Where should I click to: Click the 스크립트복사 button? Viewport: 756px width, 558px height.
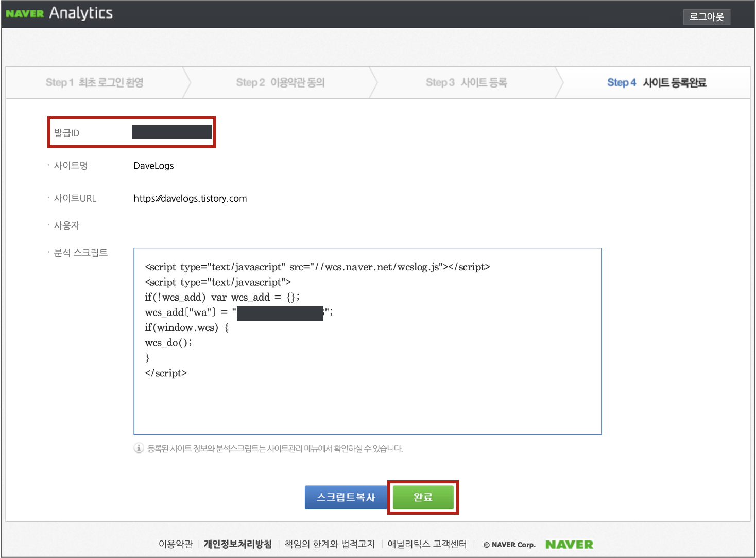pyautogui.click(x=346, y=497)
